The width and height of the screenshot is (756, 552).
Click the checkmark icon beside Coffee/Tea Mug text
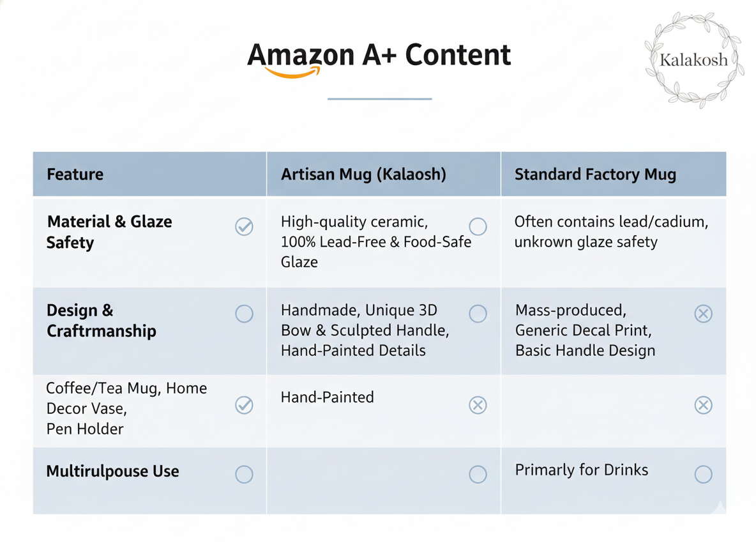coord(244,405)
